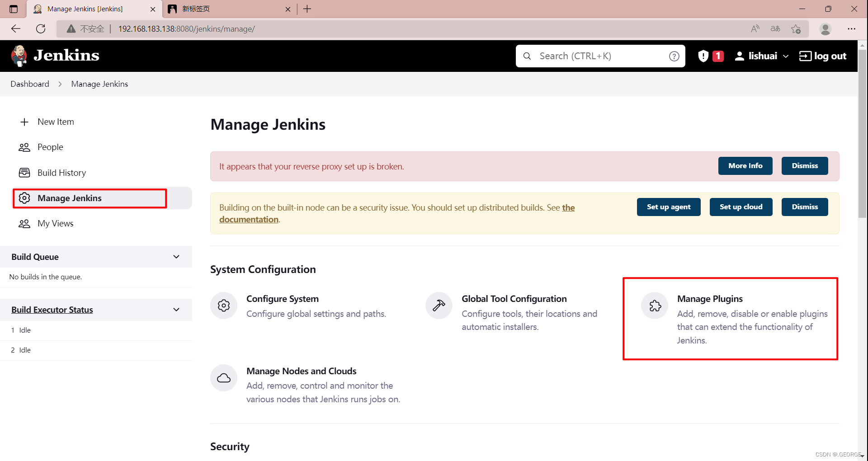
Task: Open Global Tool Configuration
Action: point(511,312)
